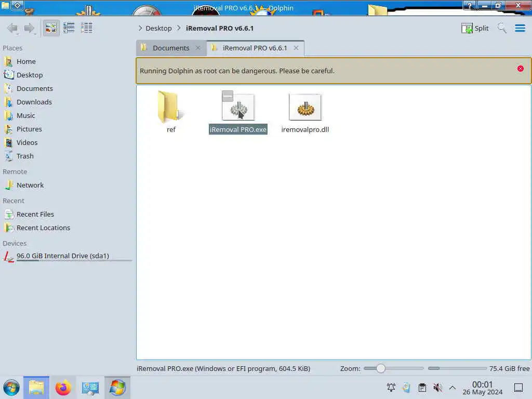532x399 pixels.
Task: Click the device tray icon beside the bell
Action: [x=406, y=388]
